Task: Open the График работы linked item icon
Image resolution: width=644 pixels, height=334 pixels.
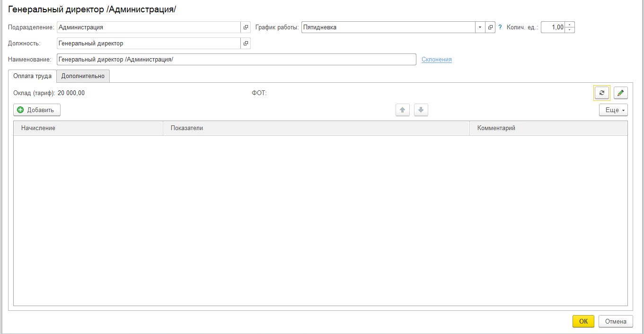Action: (x=490, y=27)
